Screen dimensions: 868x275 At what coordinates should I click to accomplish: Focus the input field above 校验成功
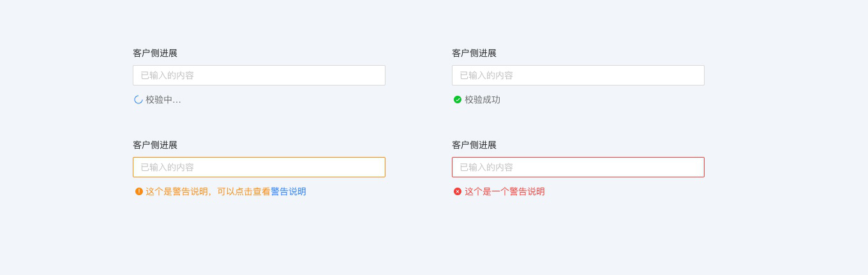[578, 75]
